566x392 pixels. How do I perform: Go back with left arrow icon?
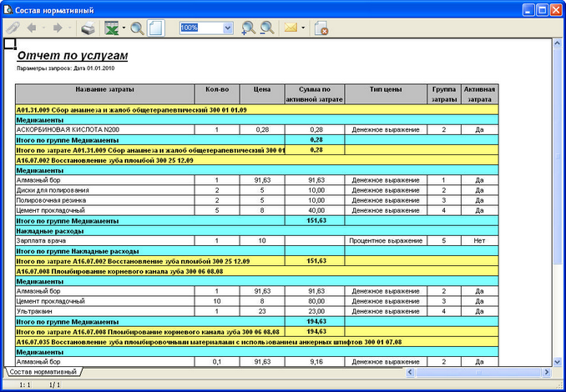point(32,28)
